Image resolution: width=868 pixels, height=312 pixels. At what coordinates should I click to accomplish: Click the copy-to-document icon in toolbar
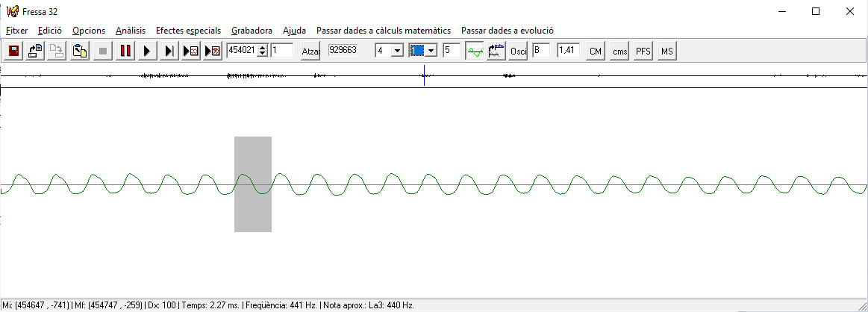click(35, 51)
